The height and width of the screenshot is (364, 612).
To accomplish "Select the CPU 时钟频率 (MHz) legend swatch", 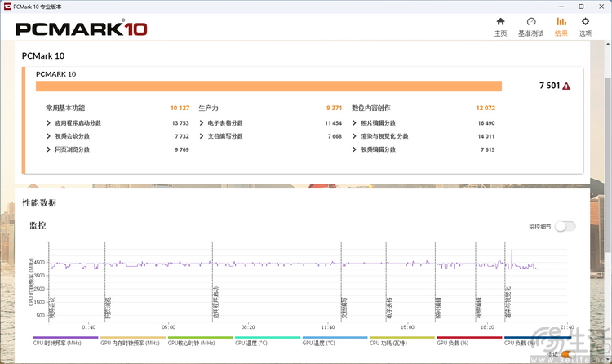I will point(65,337).
